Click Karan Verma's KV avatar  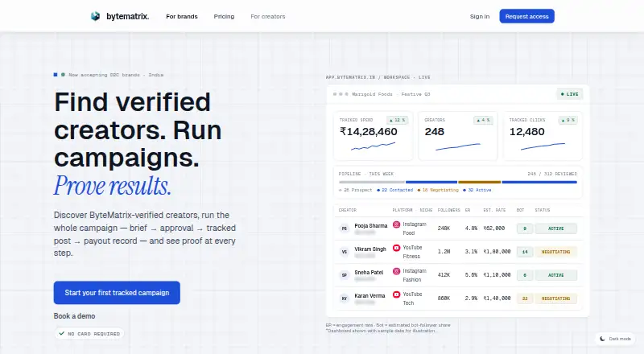click(x=345, y=298)
